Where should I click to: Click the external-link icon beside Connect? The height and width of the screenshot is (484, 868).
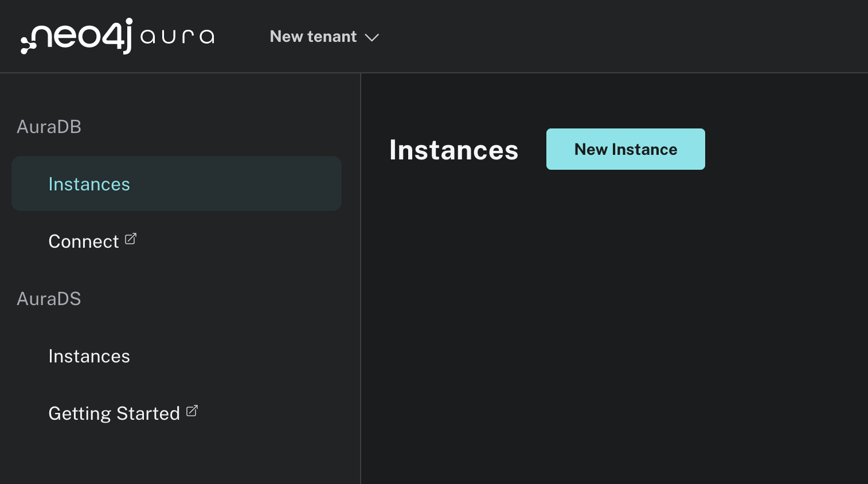tap(131, 239)
